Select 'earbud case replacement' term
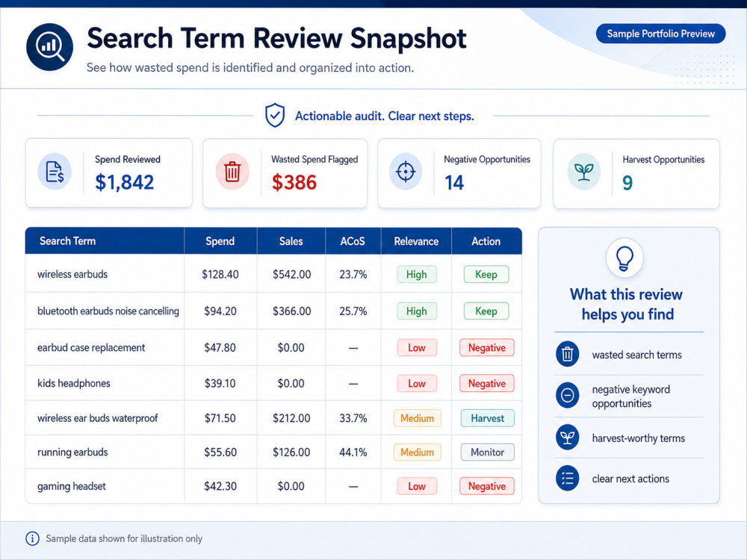747x560 pixels. [91, 348]
